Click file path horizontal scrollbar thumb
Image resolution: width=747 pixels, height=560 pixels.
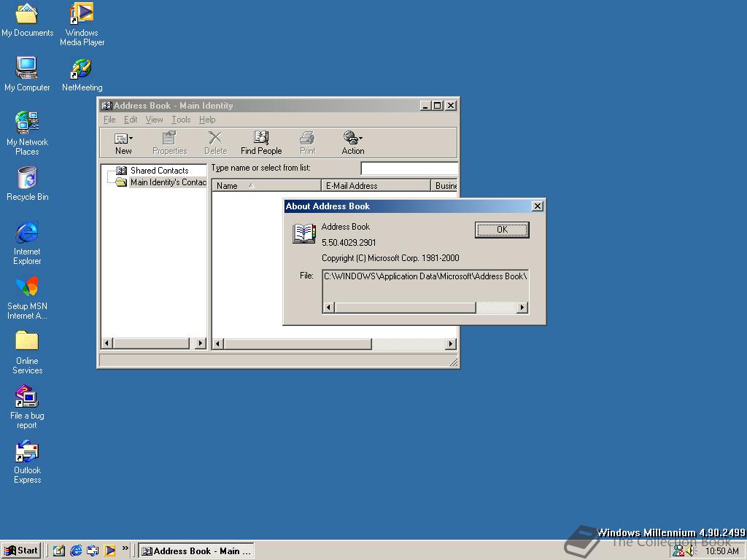pyautogui.click(x=405, y=308)
